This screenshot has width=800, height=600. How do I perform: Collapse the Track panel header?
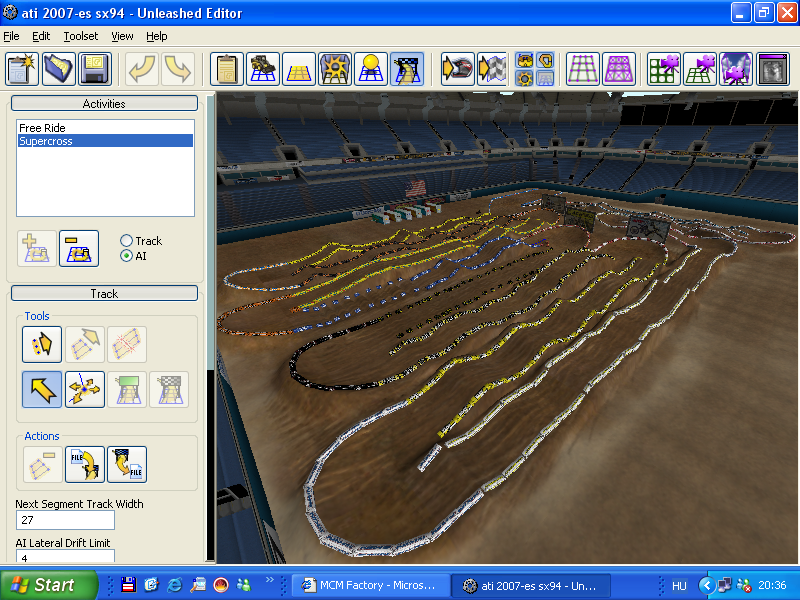(104, 293)
